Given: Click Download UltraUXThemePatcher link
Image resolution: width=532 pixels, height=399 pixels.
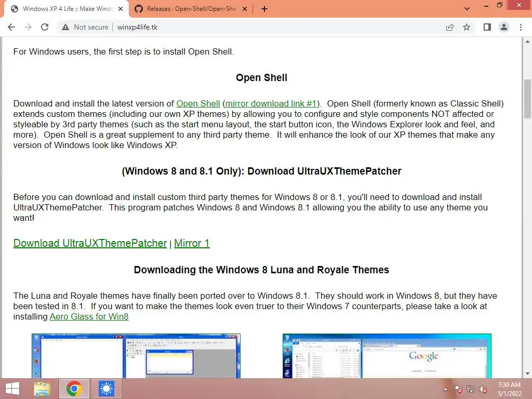Looking at the screenshot, I should click(90, 243).
